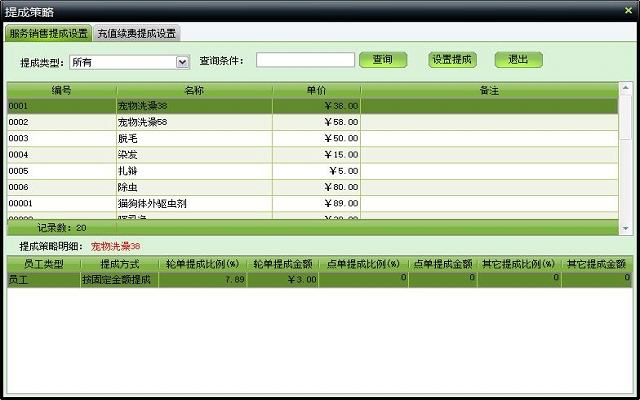Image resolution: width=640 pixels, height=400 pixels.
Task: Select the 服务销售提成设置 tab
Action: point(49,33)
